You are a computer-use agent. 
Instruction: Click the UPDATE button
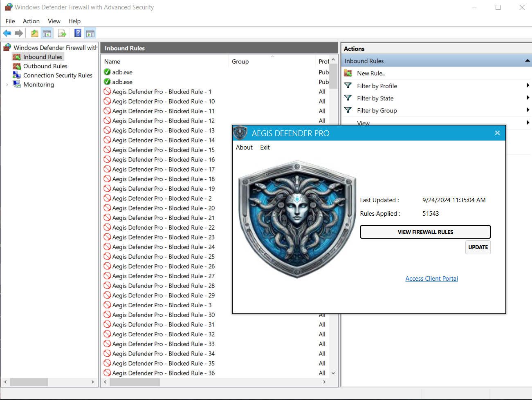[478, 247]
